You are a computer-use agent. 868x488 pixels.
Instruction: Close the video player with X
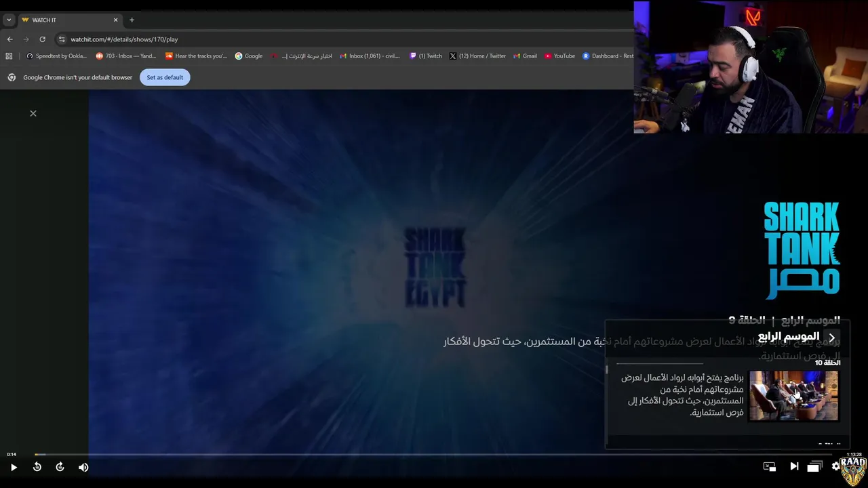(x=33, y=113)
